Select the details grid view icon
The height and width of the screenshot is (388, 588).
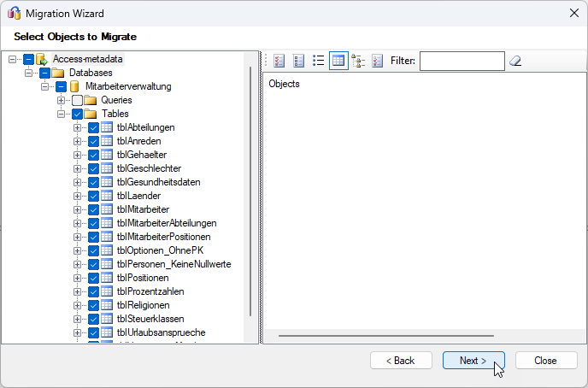(338, 61)
